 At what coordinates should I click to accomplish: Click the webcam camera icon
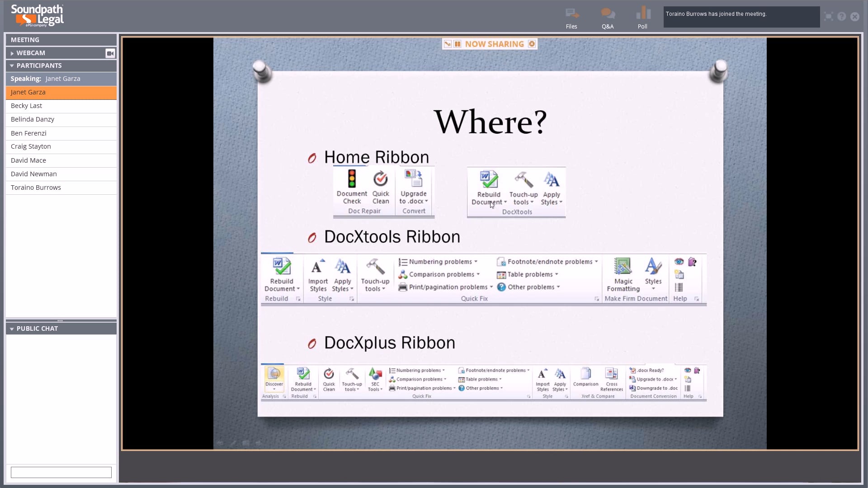point(110,53)
